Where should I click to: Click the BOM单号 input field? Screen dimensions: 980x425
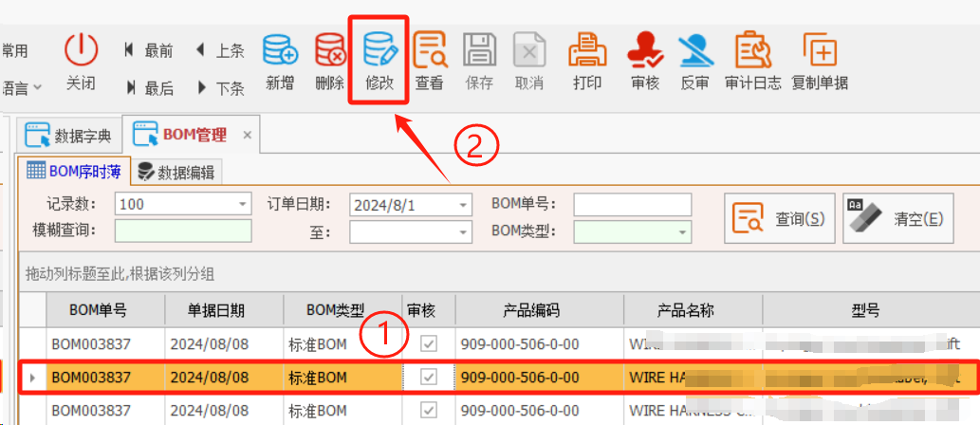tap(633, 204)
